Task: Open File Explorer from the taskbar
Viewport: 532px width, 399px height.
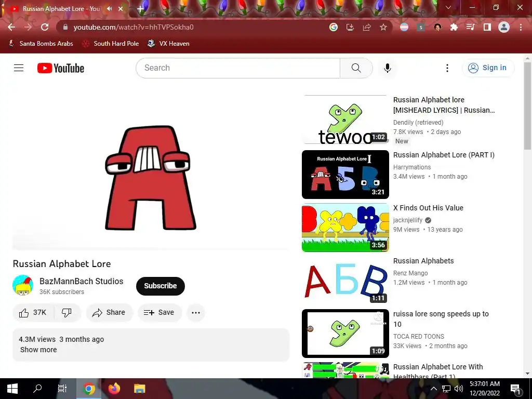Action: point(139,389)
